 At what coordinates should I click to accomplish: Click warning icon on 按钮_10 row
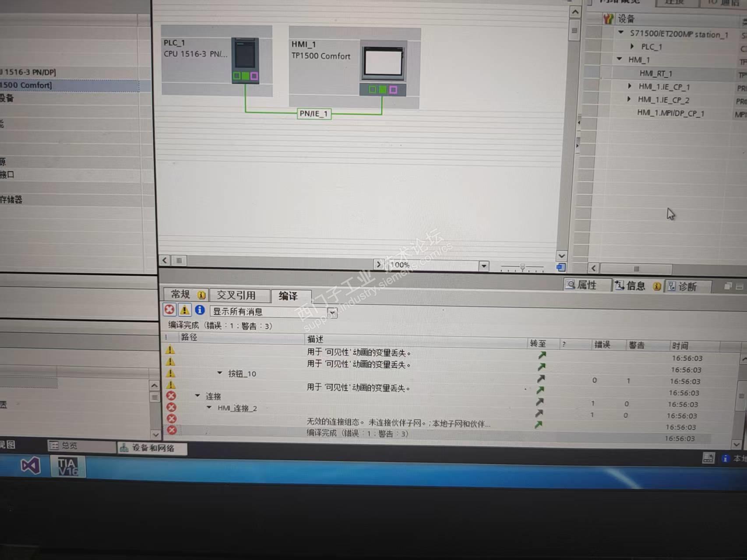[x=170, y=373]
